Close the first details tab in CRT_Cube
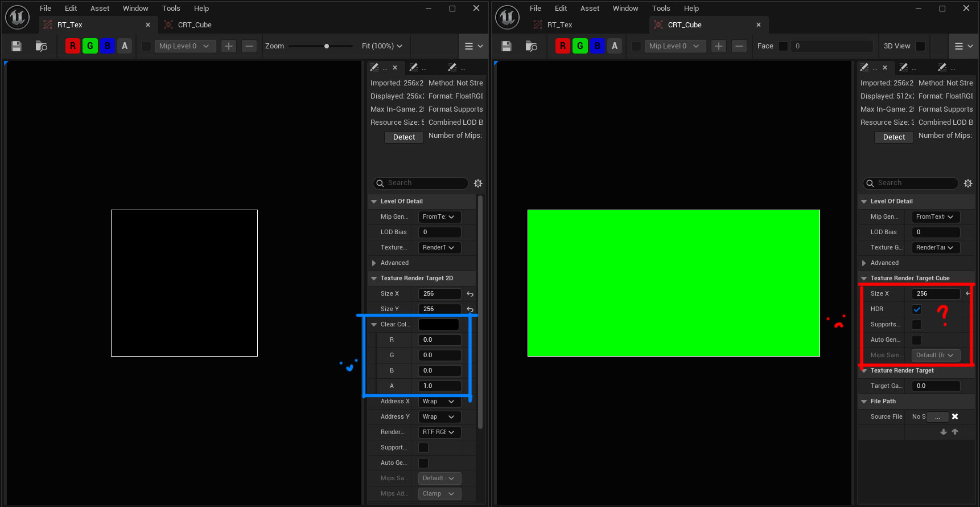 (x=885, y=68)
